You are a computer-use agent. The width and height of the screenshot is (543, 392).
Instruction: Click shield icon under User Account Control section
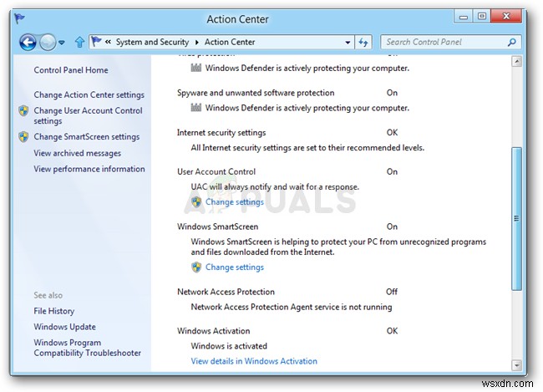[x=196, y=201]
